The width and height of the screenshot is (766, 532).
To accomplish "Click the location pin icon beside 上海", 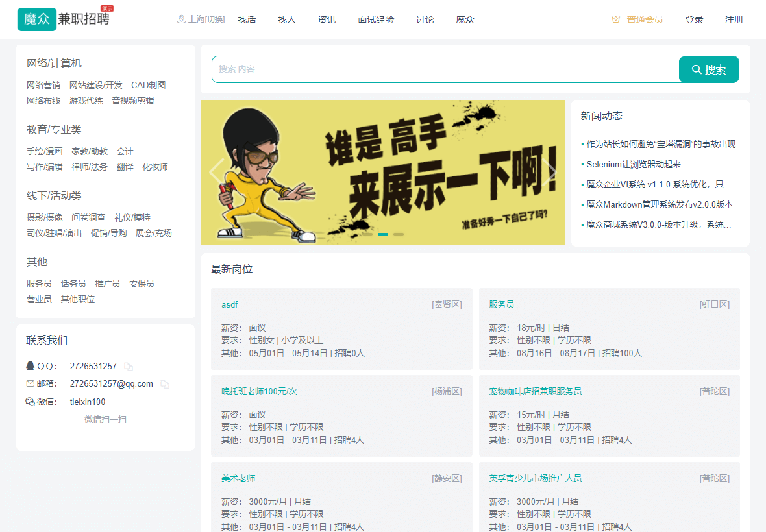I will (181, 19).
